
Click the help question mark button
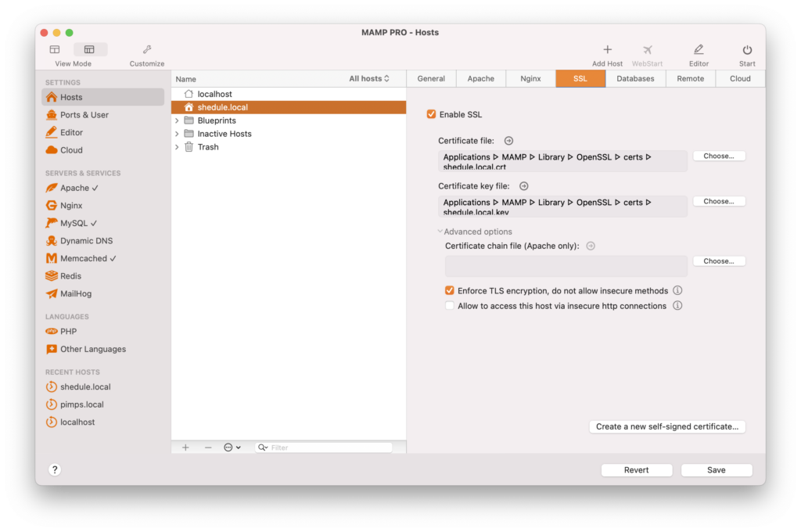pos(55,469)
